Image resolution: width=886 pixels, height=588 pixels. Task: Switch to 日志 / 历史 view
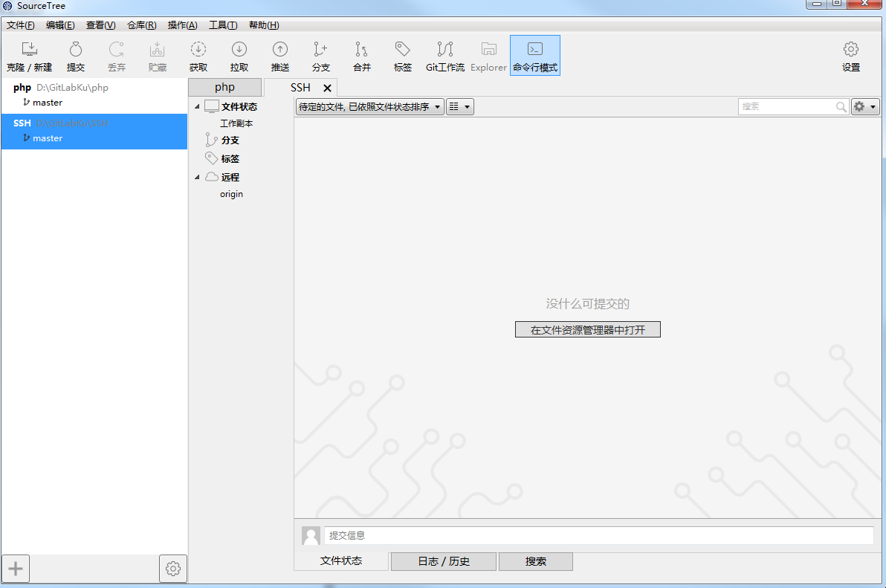443,561
